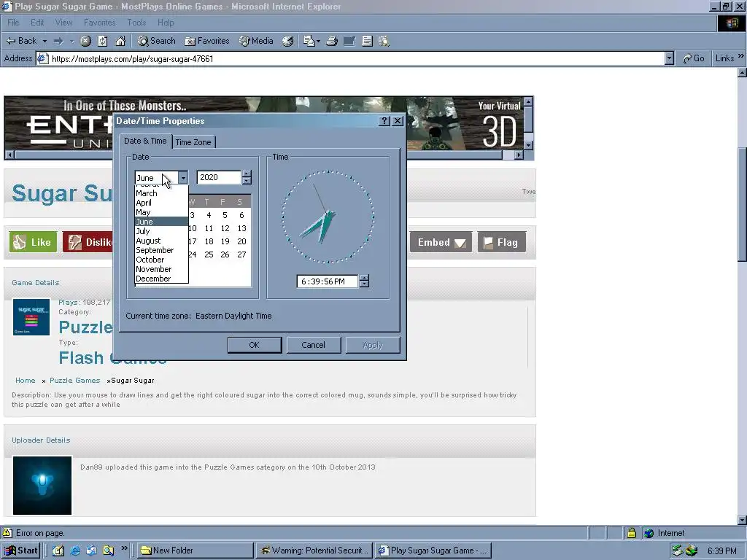Image resolution: width=747 pixels, height=560 pixels.
Task: Increase the year with up spinner
Action: (x=247, y=174)
